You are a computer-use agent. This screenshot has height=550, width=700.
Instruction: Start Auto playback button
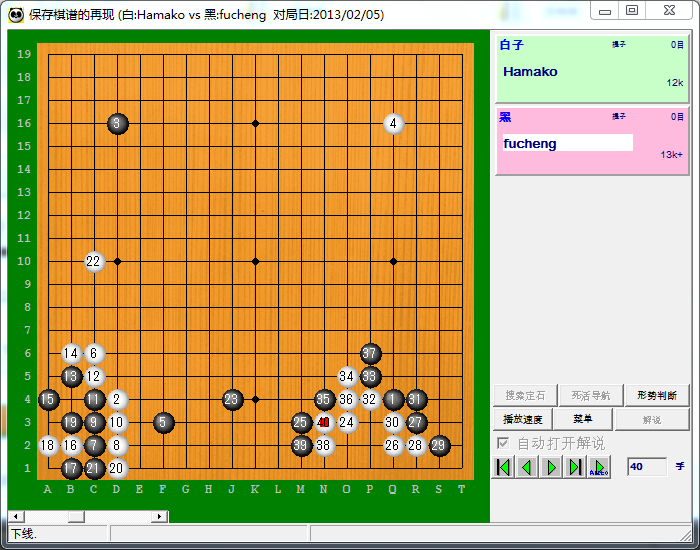tap(599, 467)
